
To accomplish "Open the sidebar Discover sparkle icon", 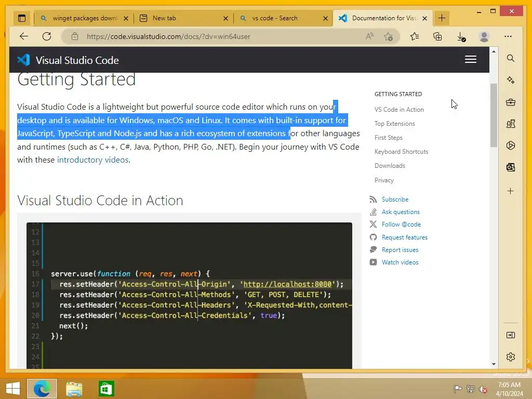I will [511, 80].
